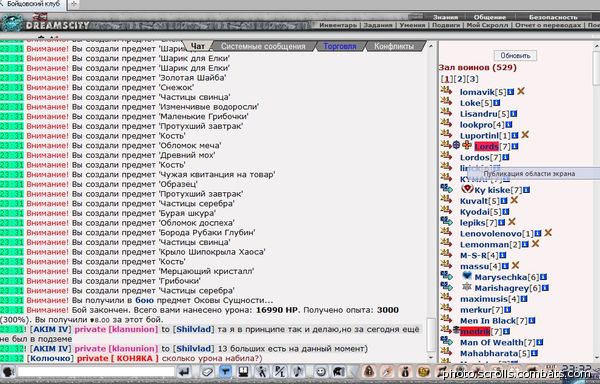Switch to the Чат tab
The height and width of the screenshot is (384, 600).
point(197,46)
